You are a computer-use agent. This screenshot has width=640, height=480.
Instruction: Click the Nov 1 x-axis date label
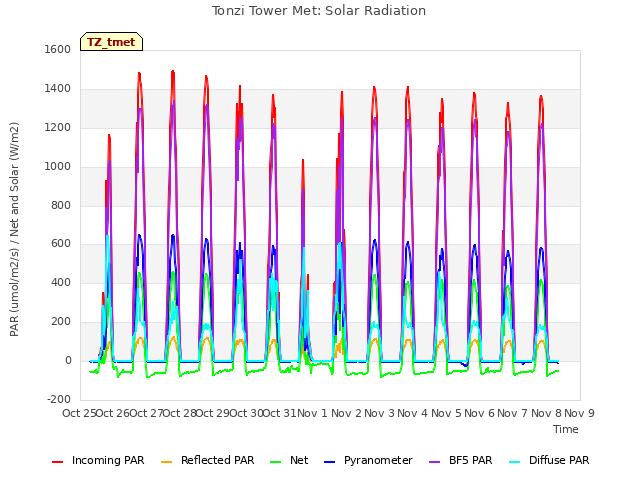(x=312, y=413)
